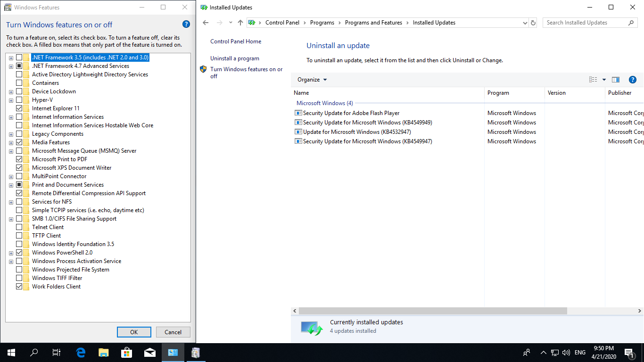Viewport: 644px width, 362px height.
Task: Click icon of KB4532947 update
Action: point(298,132)
